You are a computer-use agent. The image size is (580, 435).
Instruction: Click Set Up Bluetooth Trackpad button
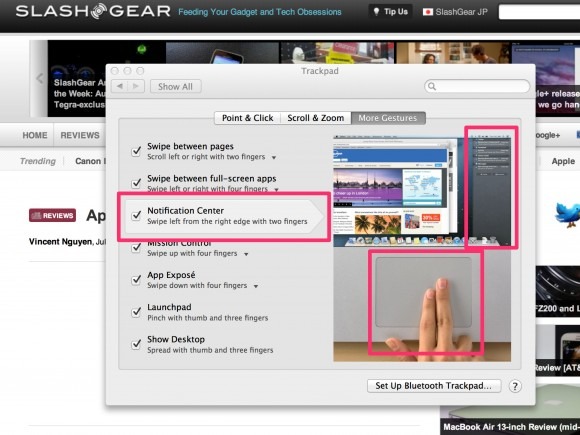[434, 386]
